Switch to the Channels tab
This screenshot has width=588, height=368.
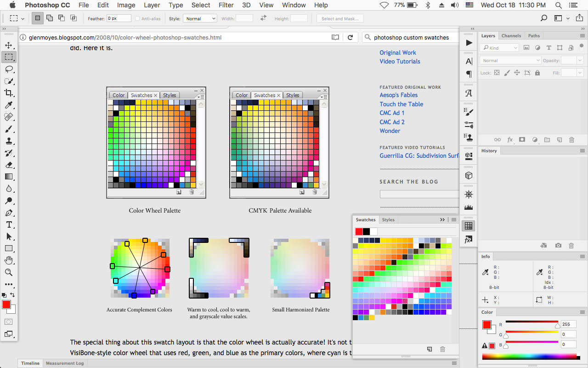(x=511, y=36)
